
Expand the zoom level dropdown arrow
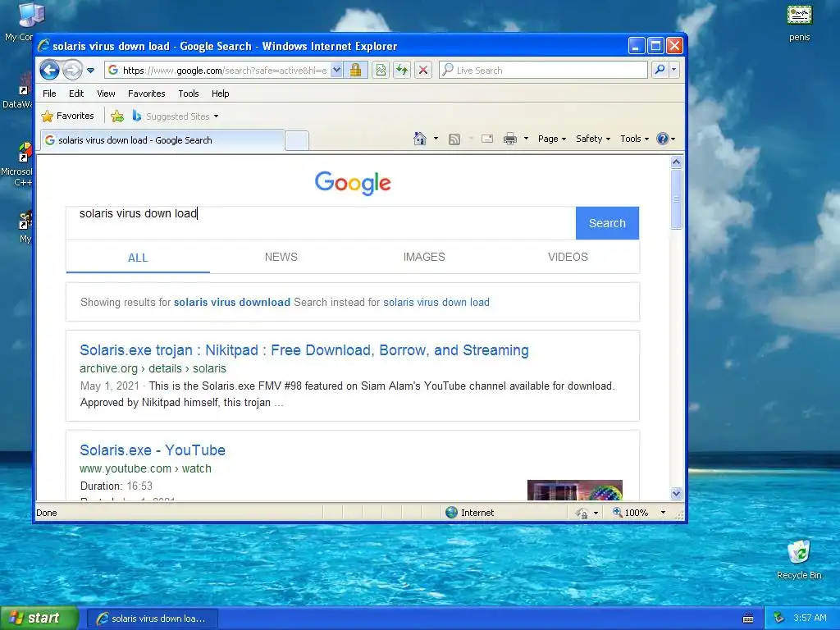point(663,513)
